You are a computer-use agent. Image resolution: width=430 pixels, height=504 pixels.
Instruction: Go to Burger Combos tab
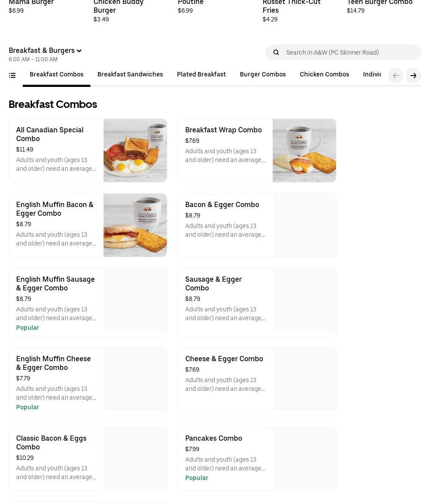263,75
